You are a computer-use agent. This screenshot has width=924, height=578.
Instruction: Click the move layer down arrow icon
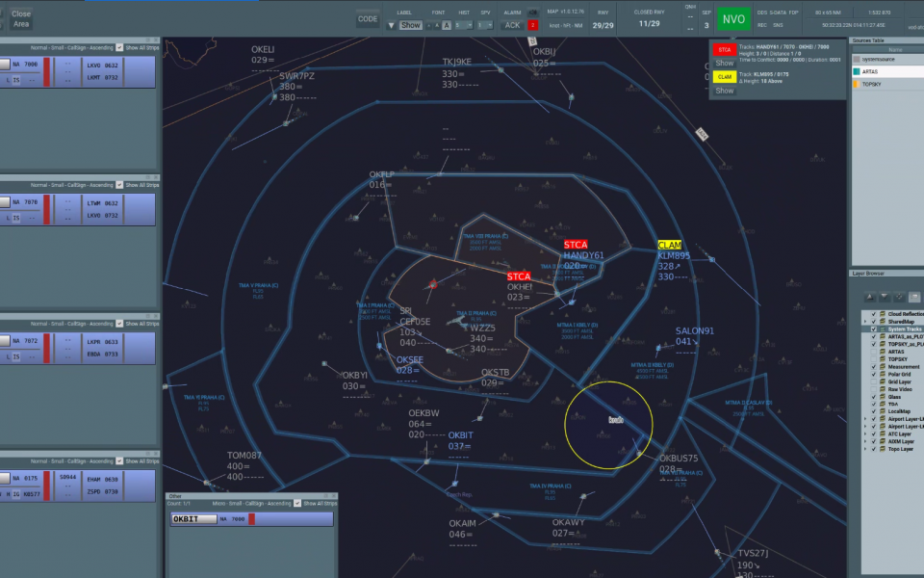[x=884, y=297]
